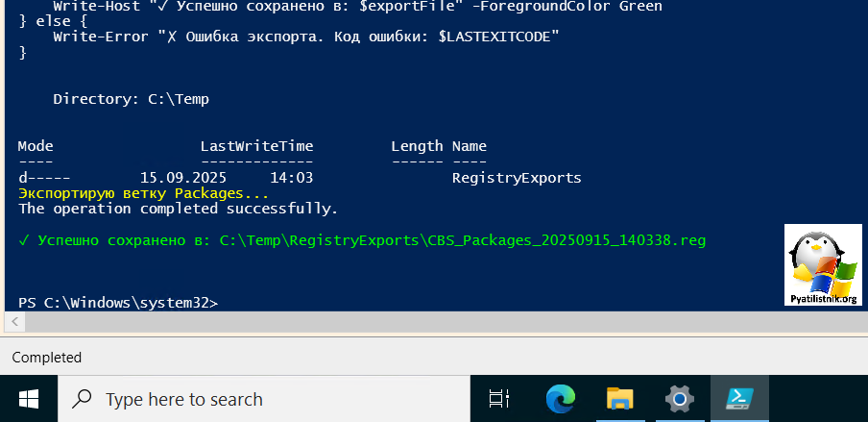Click the magnifier icon in taskbar search

pos(83,399)
